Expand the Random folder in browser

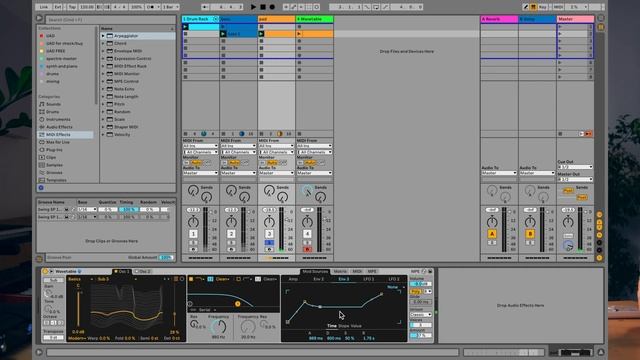pos(103,111)
